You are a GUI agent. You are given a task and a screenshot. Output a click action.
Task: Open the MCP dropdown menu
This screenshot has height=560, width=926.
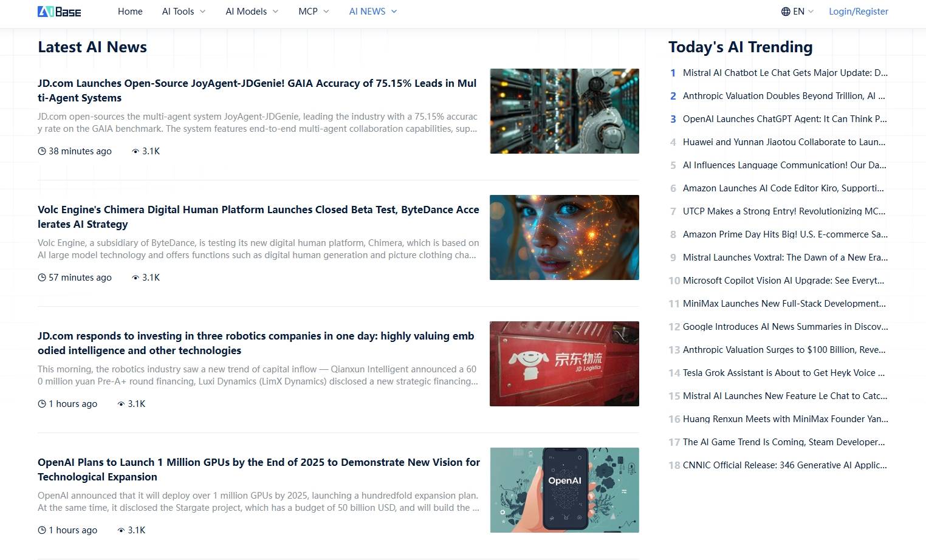pos(308,11)
